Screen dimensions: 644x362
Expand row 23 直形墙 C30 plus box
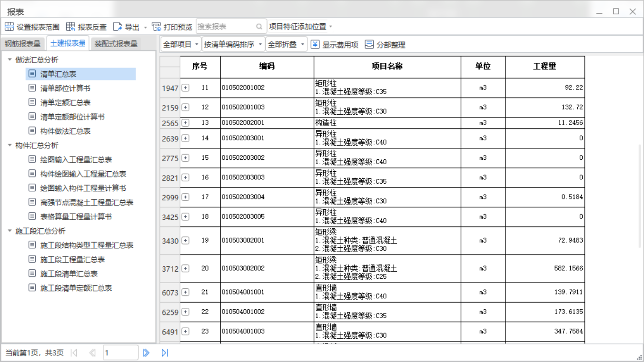186,332
